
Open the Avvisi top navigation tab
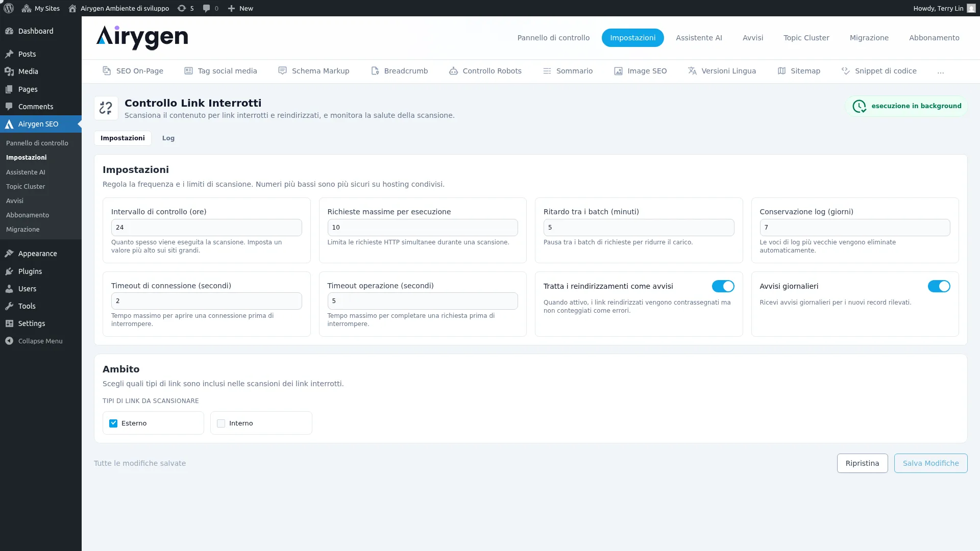click(753, 38)
